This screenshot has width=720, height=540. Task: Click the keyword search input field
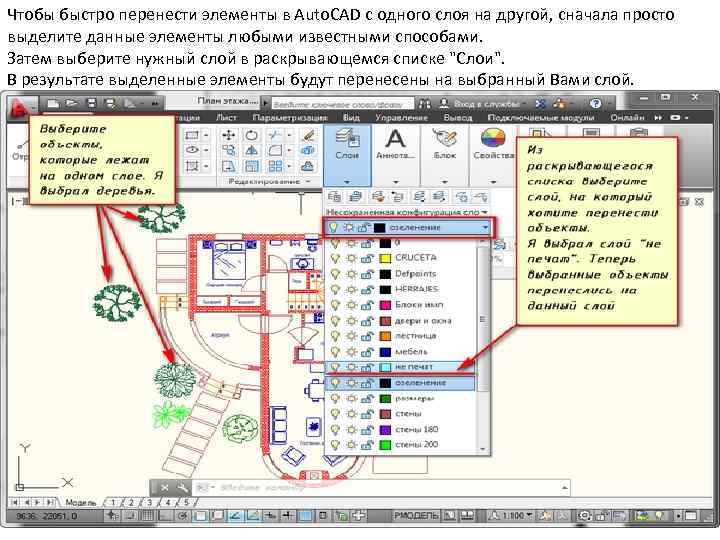[342, 104]
